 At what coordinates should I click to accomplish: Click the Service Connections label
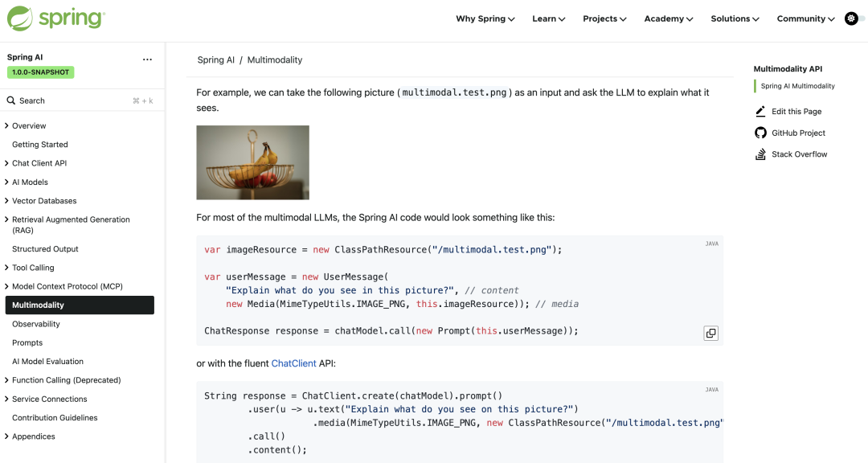pyautogui.click(x=50, y=399)
